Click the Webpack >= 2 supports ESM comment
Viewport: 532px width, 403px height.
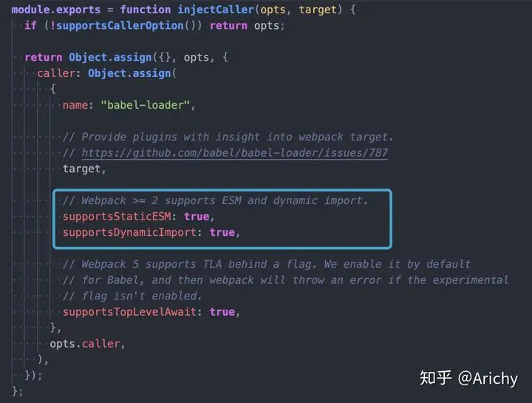click(x=216, y=200)
